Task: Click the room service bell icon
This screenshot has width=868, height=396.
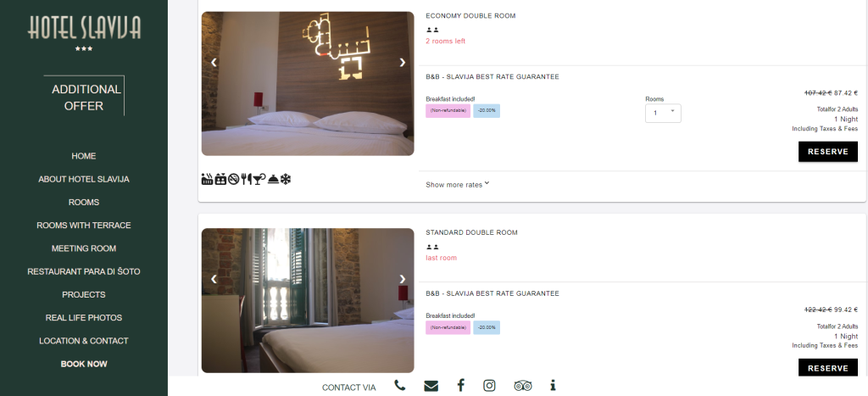Action: (273, 179)
